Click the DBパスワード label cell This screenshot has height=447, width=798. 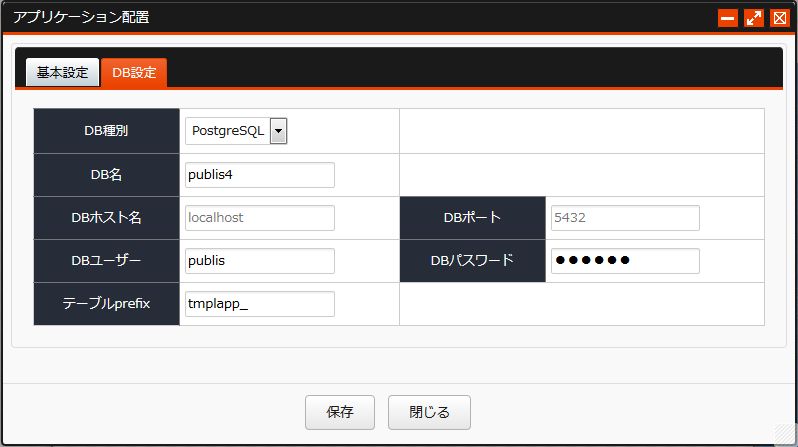472,261
